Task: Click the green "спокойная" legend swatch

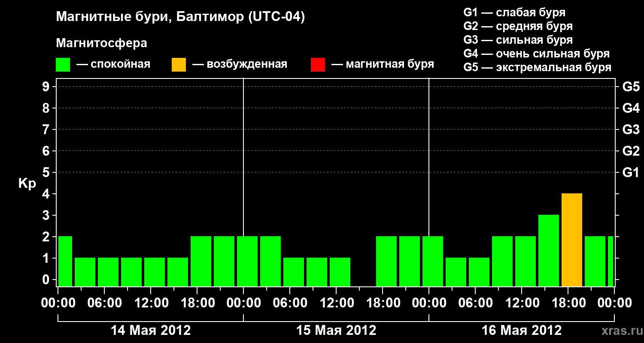Action: (63, 65)
